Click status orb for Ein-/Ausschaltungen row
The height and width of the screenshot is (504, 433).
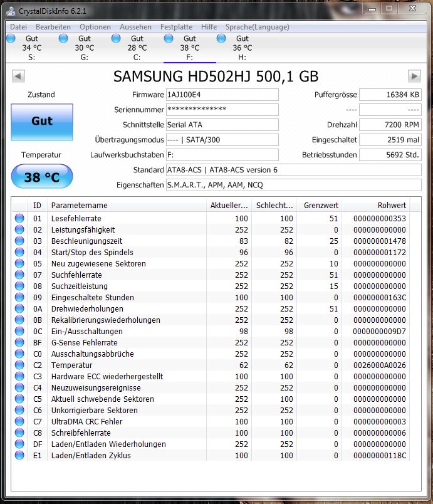(x=19, y=331)
